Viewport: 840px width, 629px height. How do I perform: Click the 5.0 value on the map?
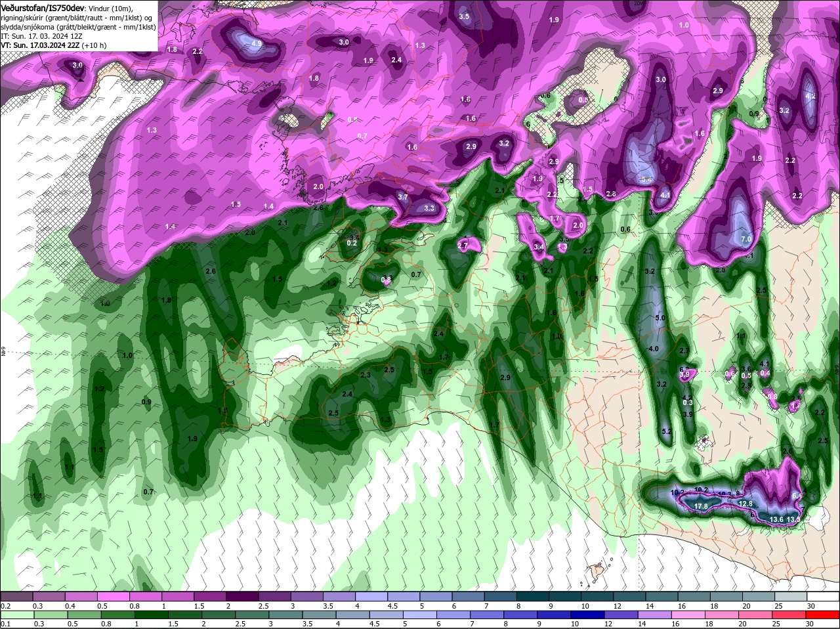pyautogui.click(x=660, y=318)
